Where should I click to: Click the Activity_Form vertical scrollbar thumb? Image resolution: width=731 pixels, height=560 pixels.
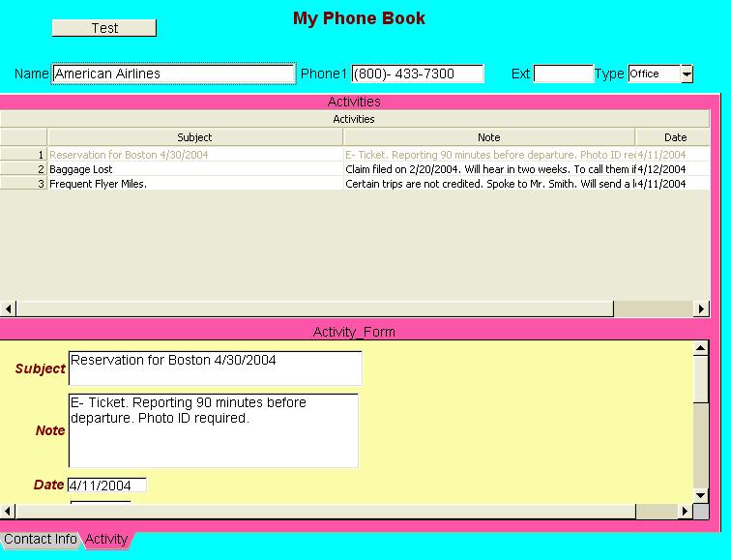[x=701, y=379]
